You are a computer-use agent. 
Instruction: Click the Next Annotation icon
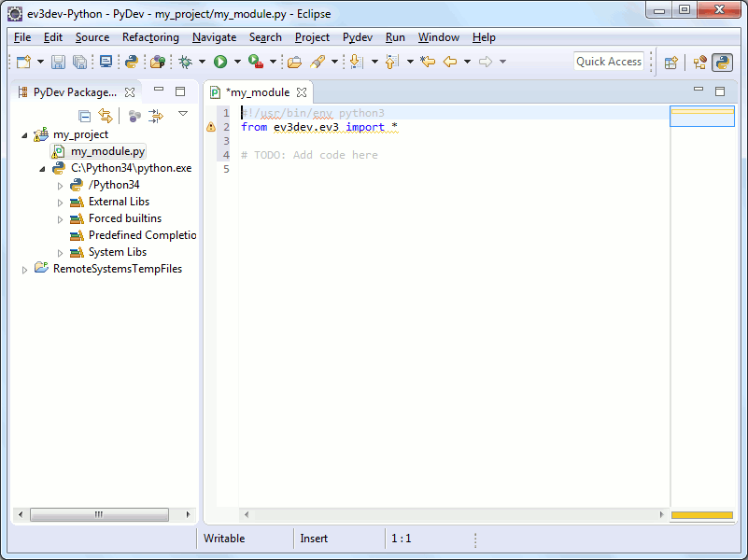tap(357, 62)
